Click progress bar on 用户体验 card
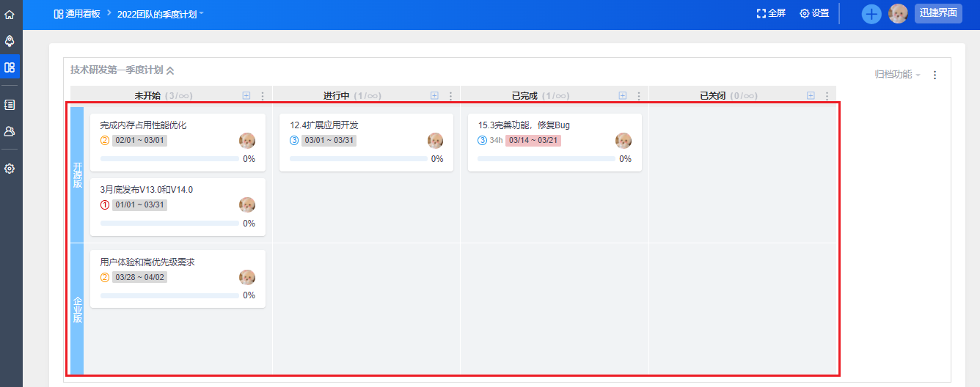Screen dimensions: 980x387 [x=169, y=295]
